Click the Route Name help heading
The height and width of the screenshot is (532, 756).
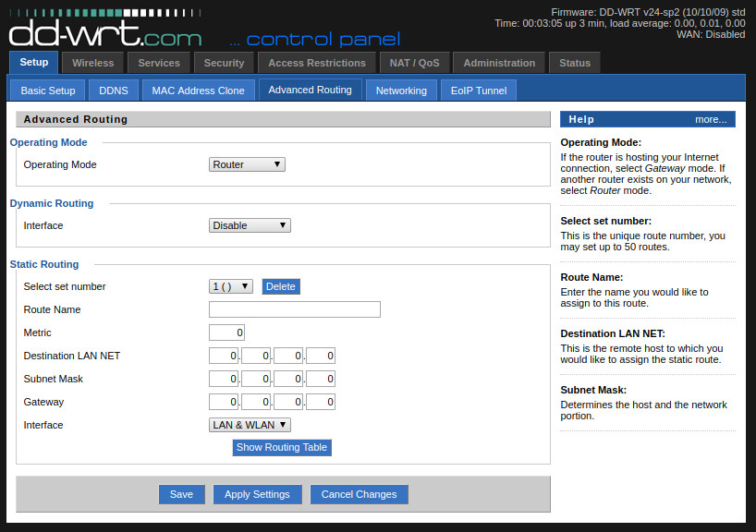[591, 277]
